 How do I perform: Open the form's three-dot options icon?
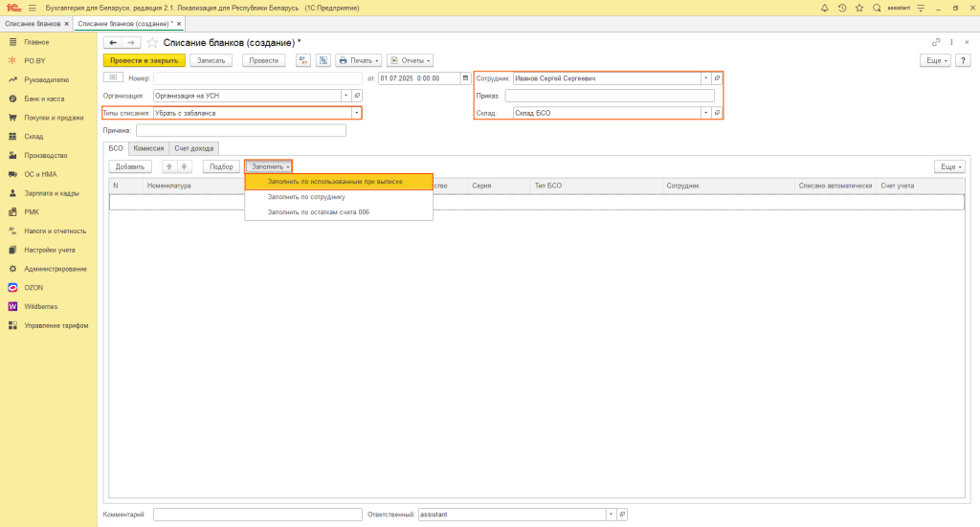click(951, 42)
